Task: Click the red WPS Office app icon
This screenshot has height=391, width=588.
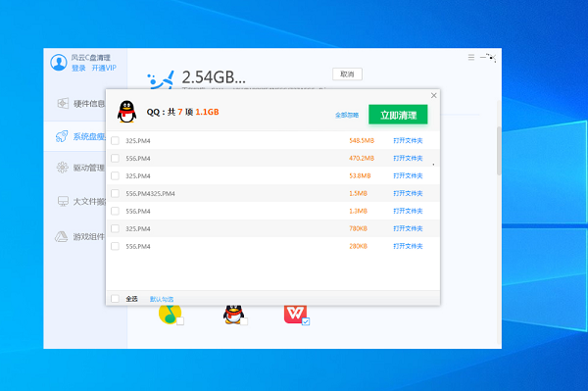Action: (296, 315)
